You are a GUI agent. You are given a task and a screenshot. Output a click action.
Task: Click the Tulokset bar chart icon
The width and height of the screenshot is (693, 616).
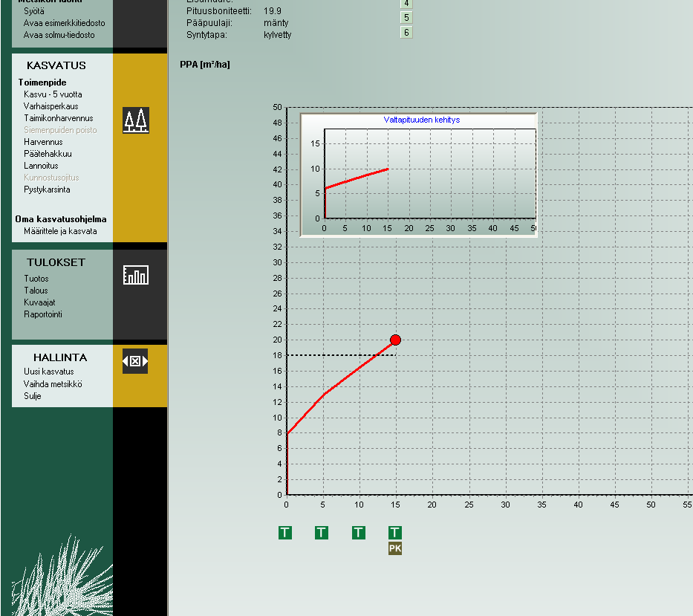coord(136,275)
